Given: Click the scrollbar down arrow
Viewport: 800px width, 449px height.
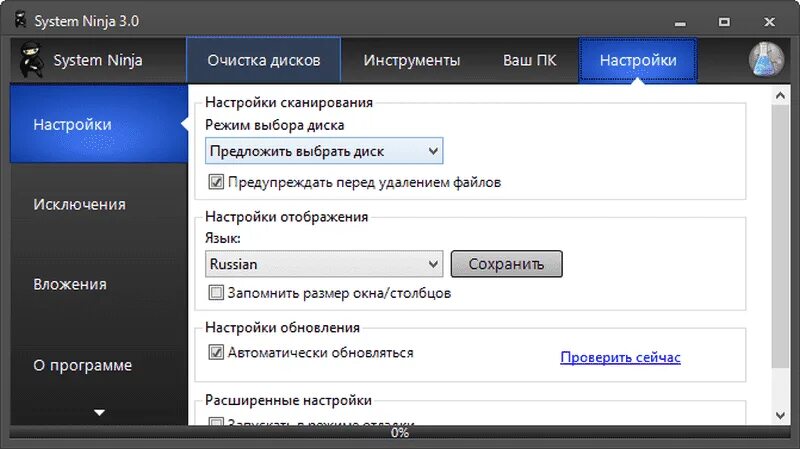Looking at the screenshot, I should 780,415.
